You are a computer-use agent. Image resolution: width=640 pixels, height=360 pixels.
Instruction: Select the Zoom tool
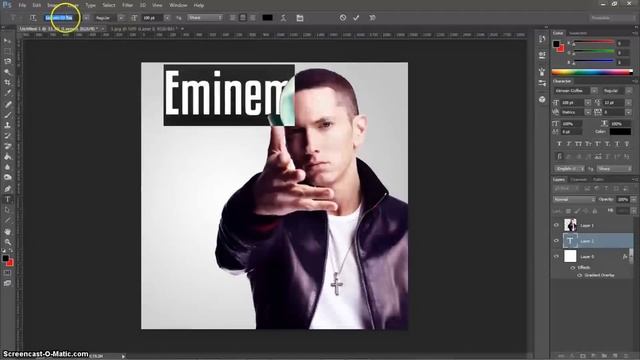click(7, 242)
